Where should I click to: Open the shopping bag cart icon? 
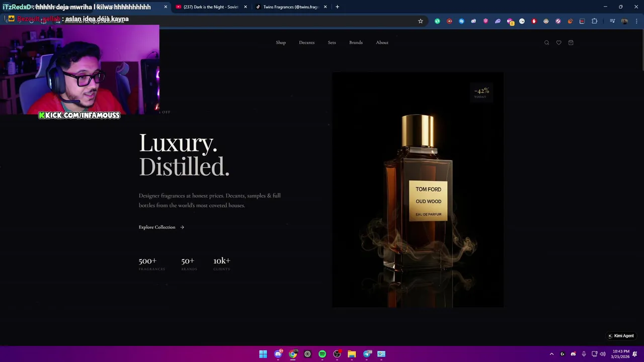click(571, 43)
